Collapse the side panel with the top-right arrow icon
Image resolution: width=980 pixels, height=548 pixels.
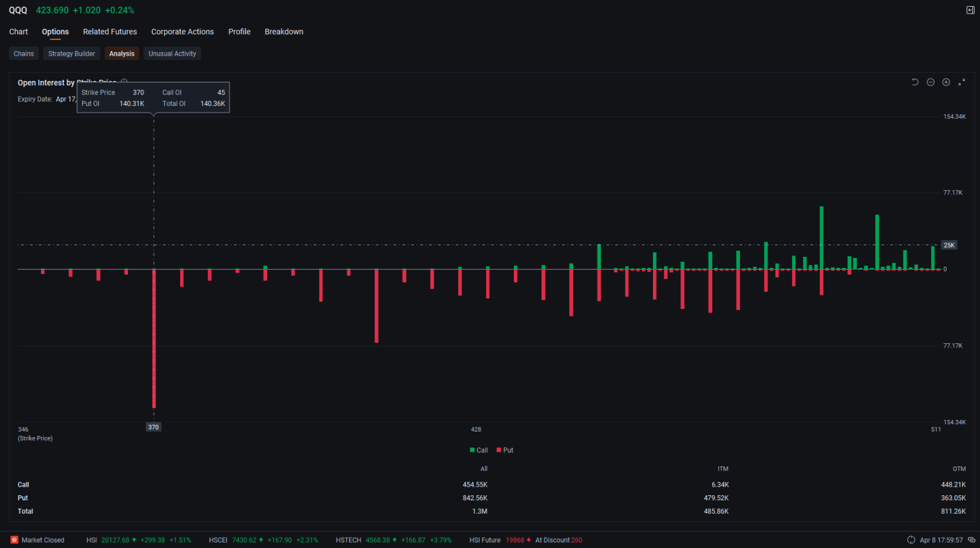click(970, 10)
